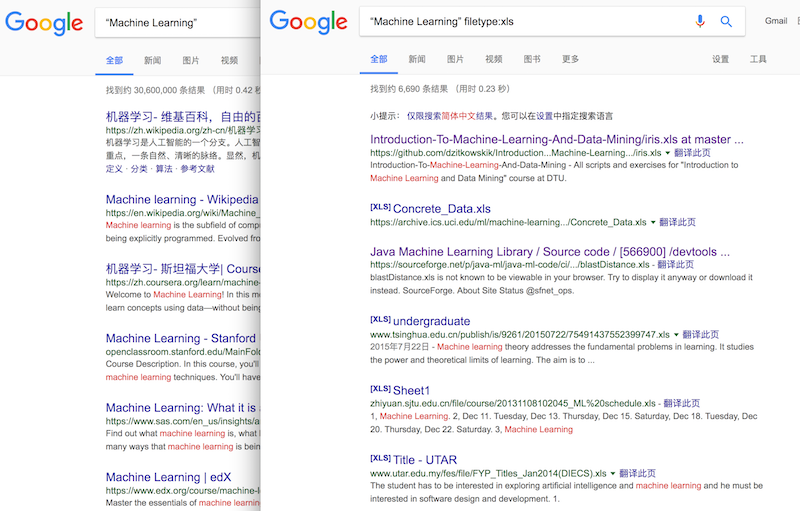The width and height of the screenshot is (800, 511).
Task: Open the Concrete_Data.xls result
Action: tap(442, 209)
